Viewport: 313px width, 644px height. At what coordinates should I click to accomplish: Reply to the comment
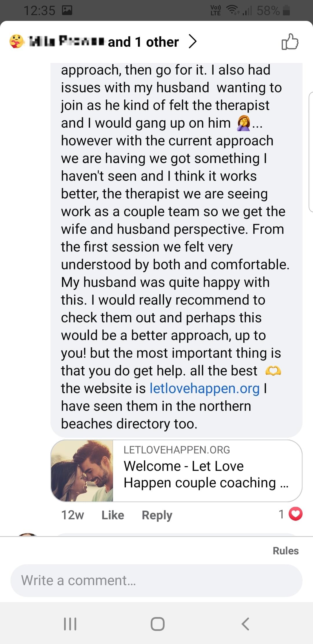tap(157, 515)
